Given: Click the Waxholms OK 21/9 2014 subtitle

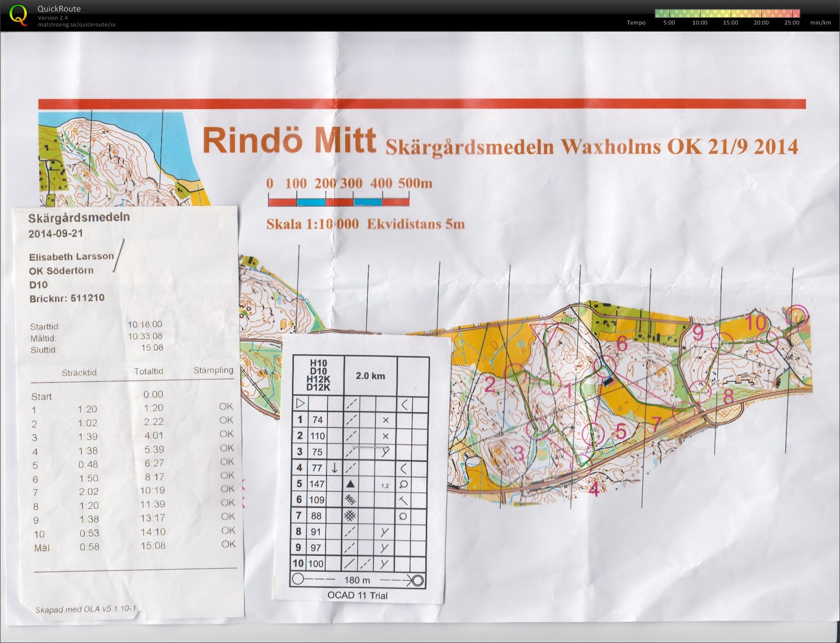Looking at the screenshot, I should click(679, 146).
